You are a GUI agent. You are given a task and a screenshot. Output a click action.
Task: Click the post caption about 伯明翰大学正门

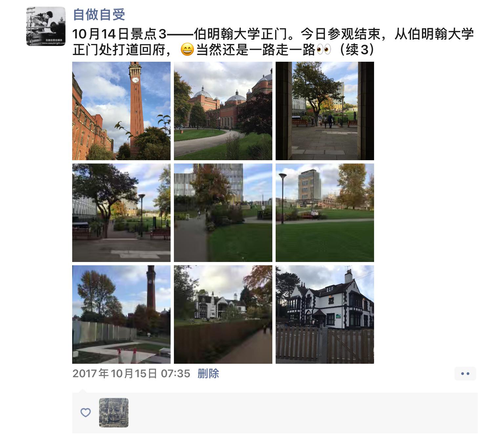pos(273,42)
